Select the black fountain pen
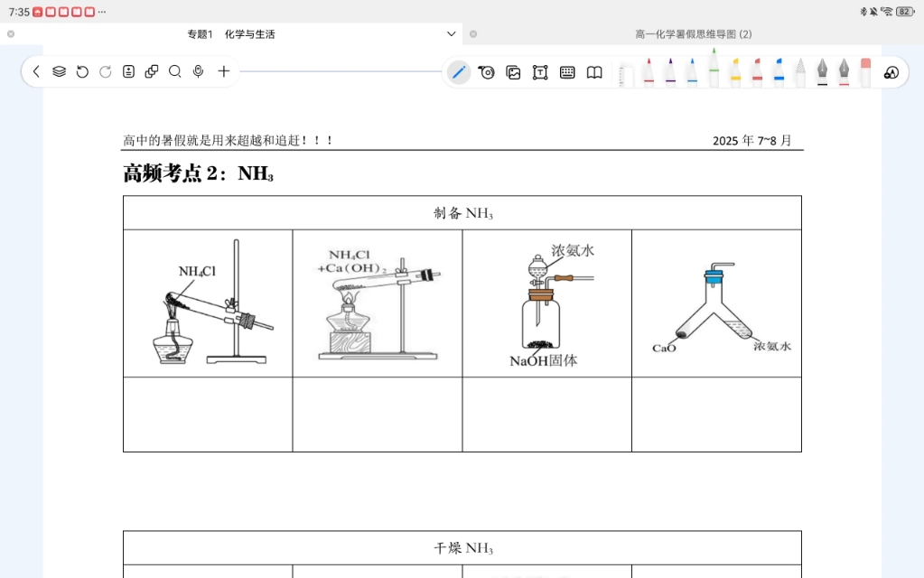This screenshot has height=578, width=924. 822,73
